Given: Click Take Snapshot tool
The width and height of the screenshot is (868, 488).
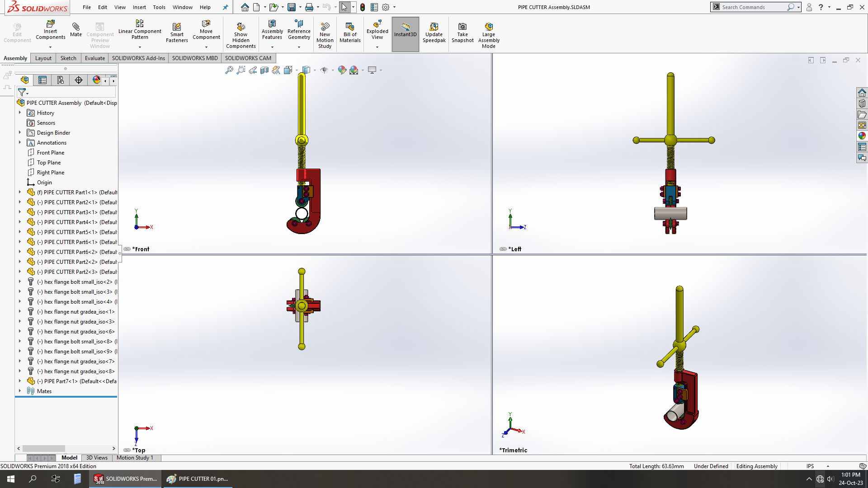Looking at the screenshot, I should pyautogui.click(x=462, y=33).
